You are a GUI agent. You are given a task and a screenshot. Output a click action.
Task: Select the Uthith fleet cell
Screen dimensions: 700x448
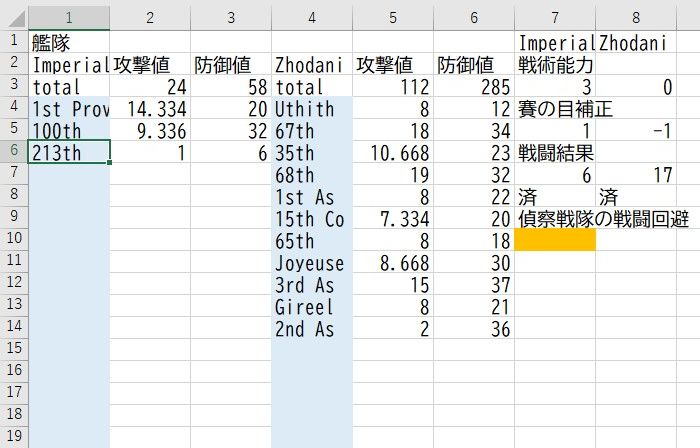click(312, 108)
